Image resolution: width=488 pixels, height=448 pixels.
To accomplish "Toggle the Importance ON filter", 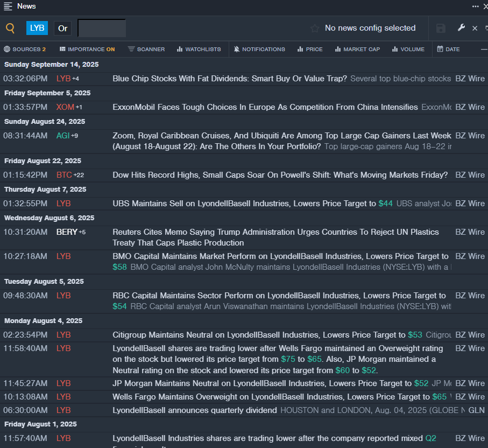I will [87, 49].
